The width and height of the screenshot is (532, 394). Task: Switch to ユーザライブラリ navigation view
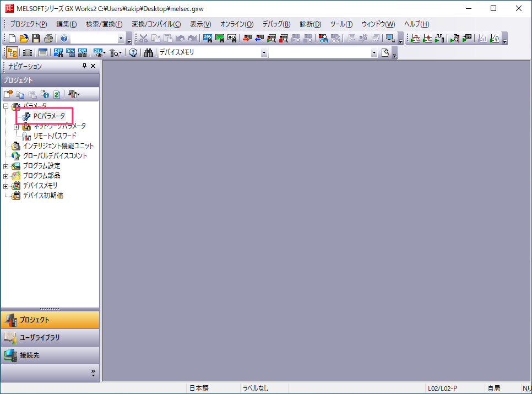click(50, 337)
